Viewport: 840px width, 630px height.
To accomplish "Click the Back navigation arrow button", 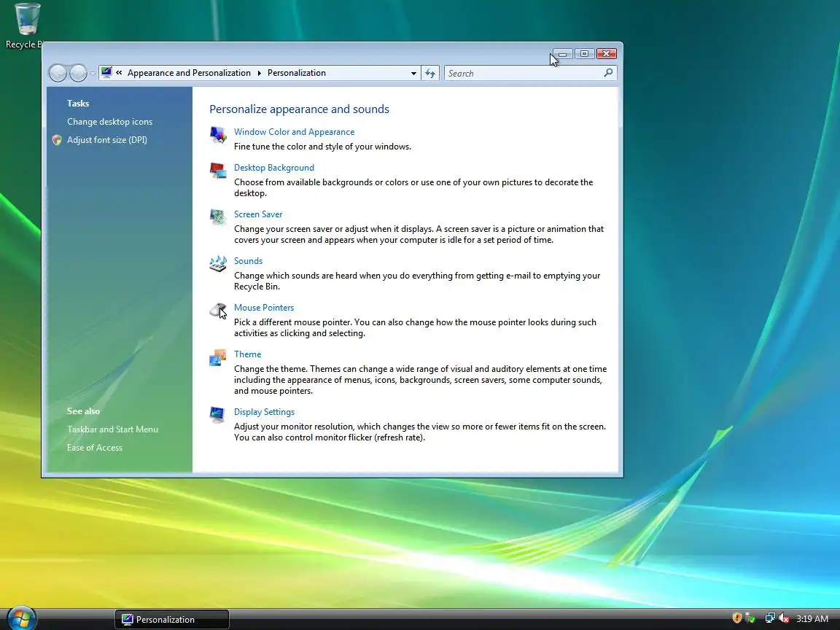I will 58,73.
